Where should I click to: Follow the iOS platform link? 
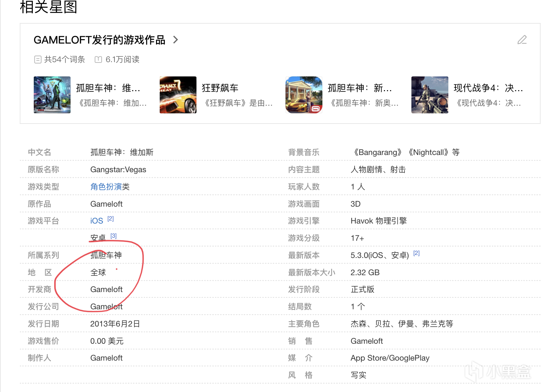[97, 221]
